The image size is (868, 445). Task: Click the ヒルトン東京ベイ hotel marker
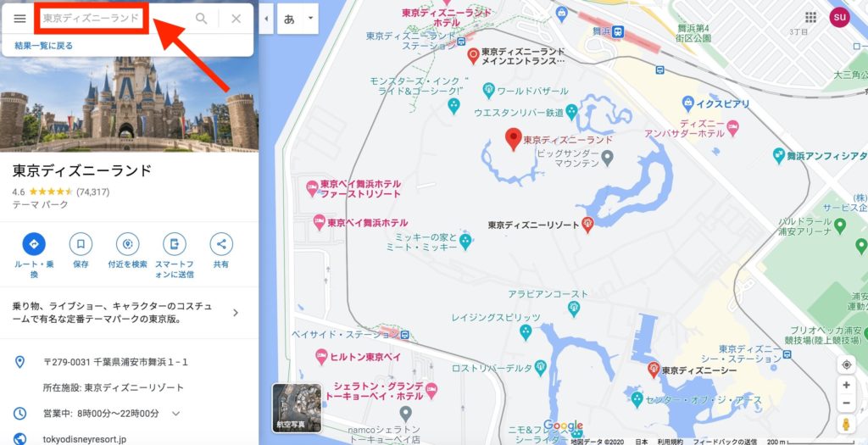tap(321, 357)
